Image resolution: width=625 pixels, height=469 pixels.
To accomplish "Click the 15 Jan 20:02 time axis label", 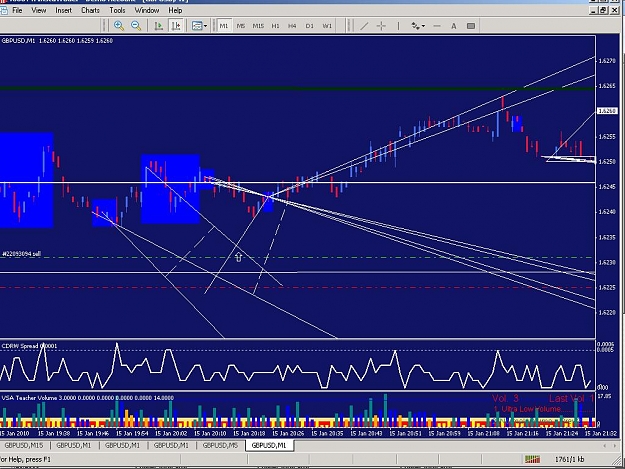I will click(171, 433).
